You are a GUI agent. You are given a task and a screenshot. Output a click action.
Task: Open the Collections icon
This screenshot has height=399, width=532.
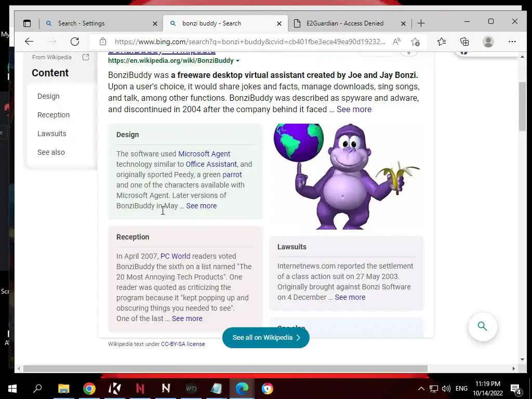464,42
